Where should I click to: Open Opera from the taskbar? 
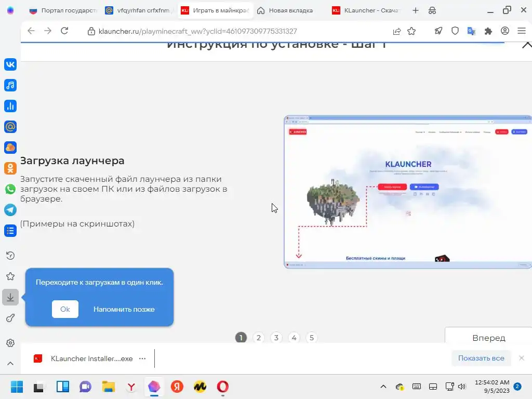tap(222, 387)
